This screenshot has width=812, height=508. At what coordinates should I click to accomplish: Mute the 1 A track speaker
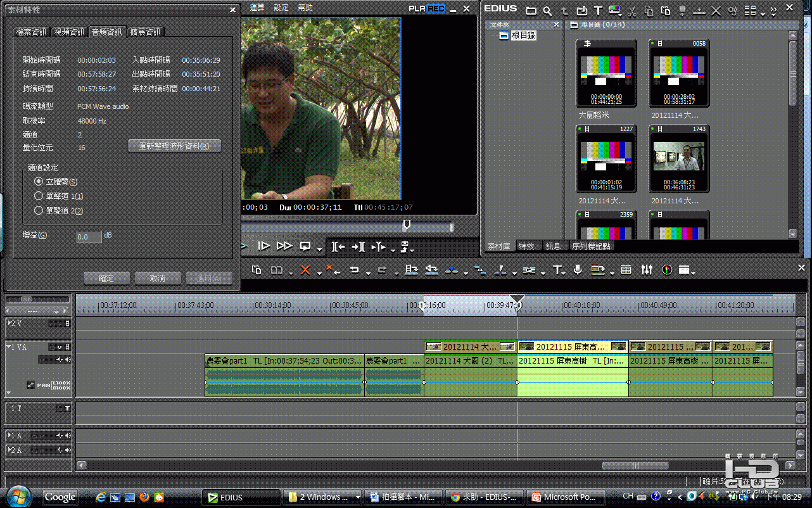click(68, 436)
